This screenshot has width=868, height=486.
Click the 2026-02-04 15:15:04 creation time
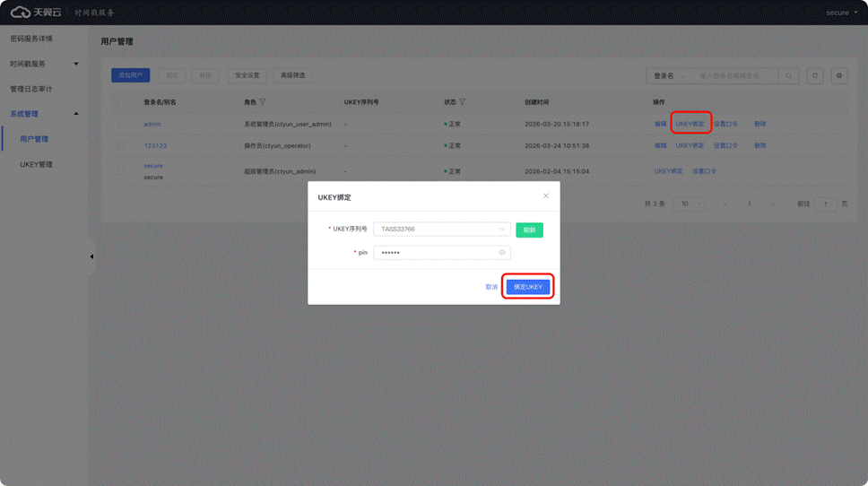[x=557, y=171]
